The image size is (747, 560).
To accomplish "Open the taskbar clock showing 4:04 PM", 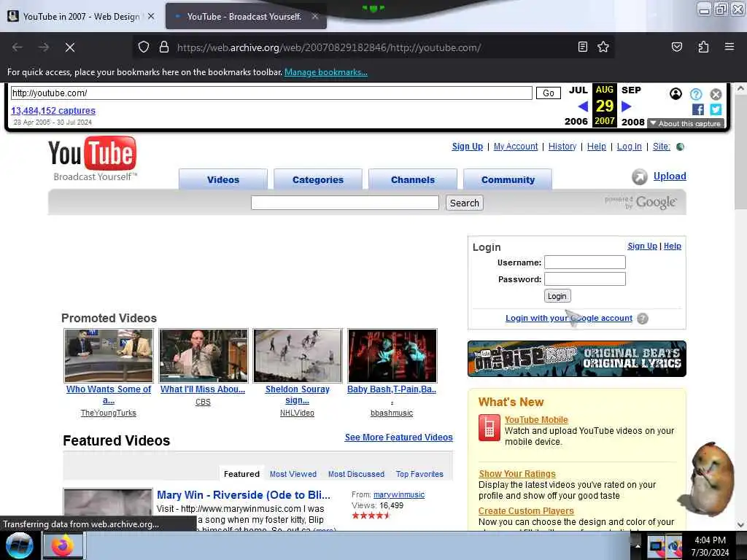I will tap(710, 545).
